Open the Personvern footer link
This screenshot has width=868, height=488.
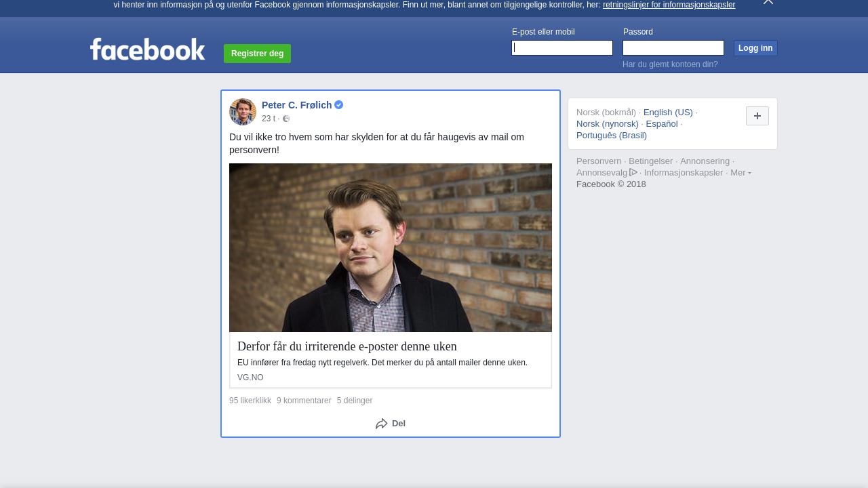(x=599, y=161)
